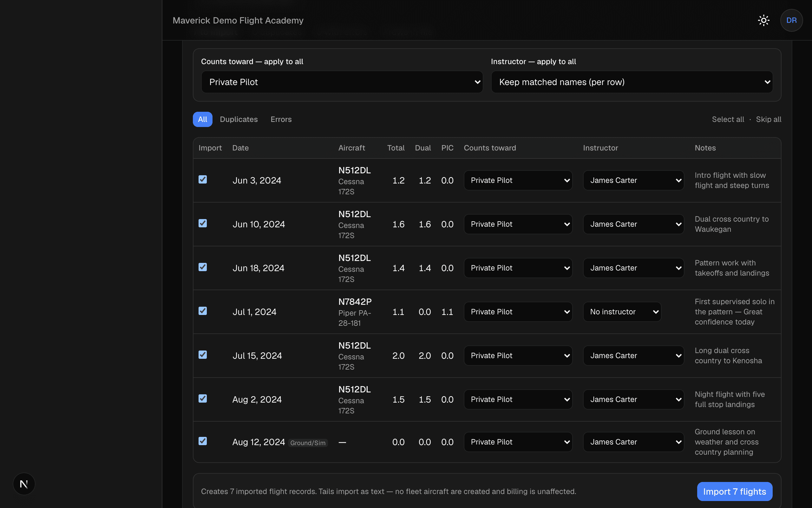Switch to the Errors filter tab
Screen dimensions: 812x508
click(281, 119)
